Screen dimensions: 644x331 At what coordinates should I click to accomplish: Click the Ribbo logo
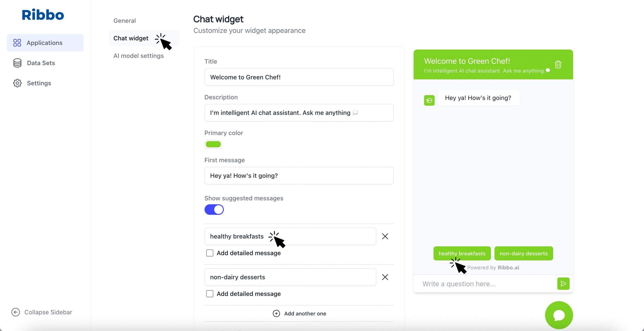[43, 14]
